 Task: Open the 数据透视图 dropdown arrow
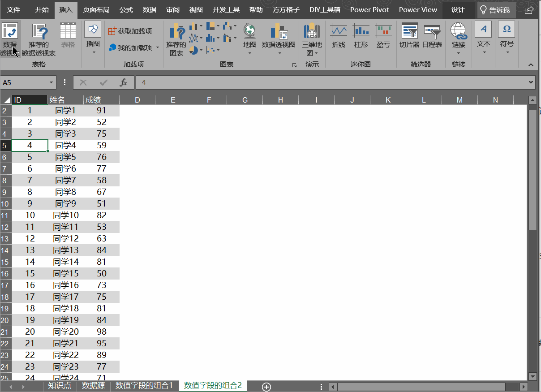pyautogui.click(x=279, y=53)
